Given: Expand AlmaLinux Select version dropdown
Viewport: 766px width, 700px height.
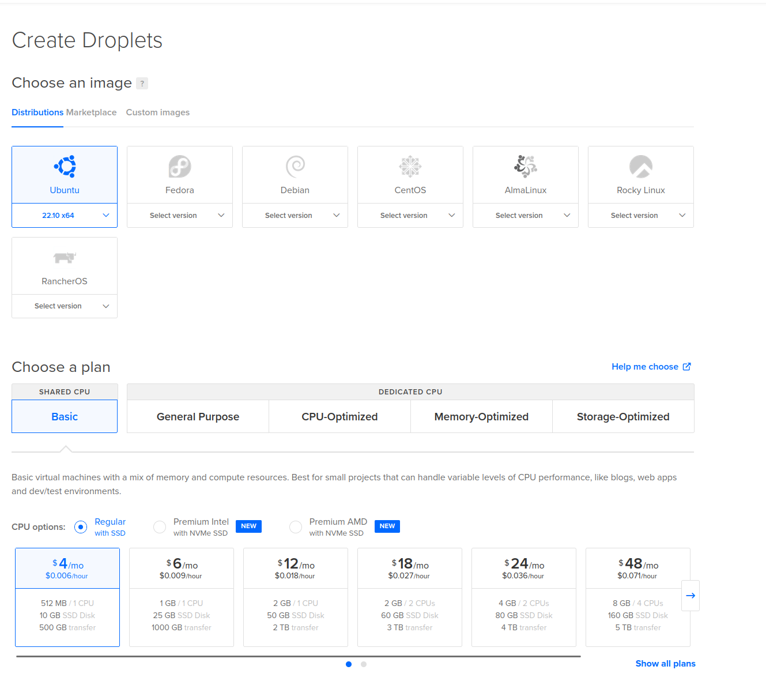Looking at the screenshot, I should pos(526,216).
